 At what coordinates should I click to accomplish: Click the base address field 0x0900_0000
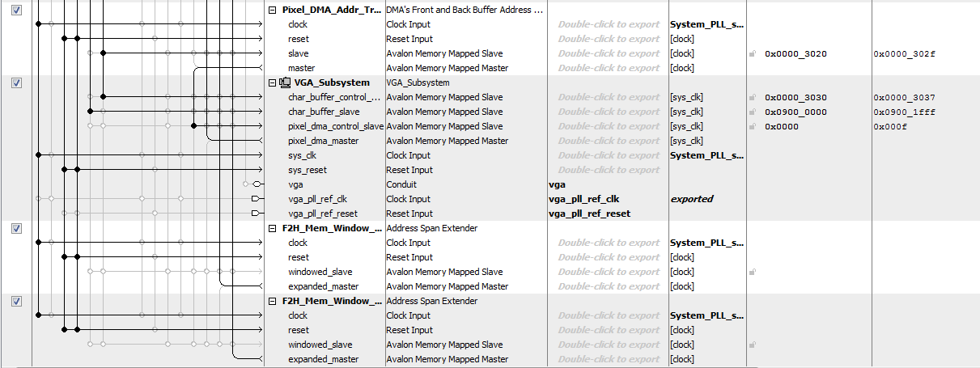[795, 112]
